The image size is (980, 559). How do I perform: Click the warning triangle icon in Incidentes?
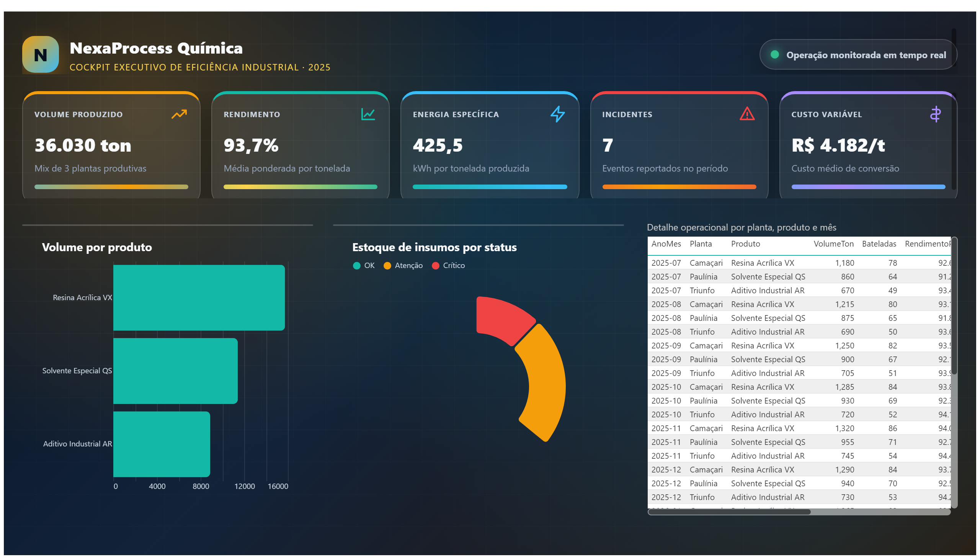(x=746, y=114)
